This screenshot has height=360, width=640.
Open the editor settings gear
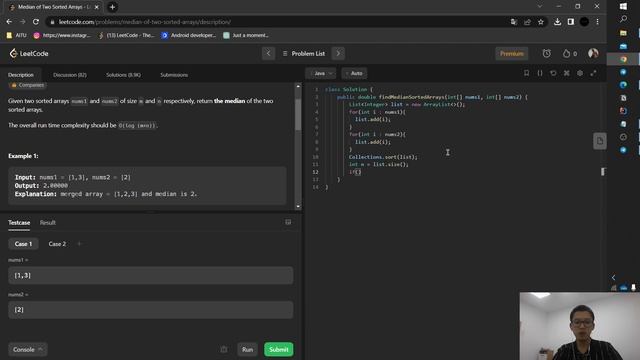(580, 73)
